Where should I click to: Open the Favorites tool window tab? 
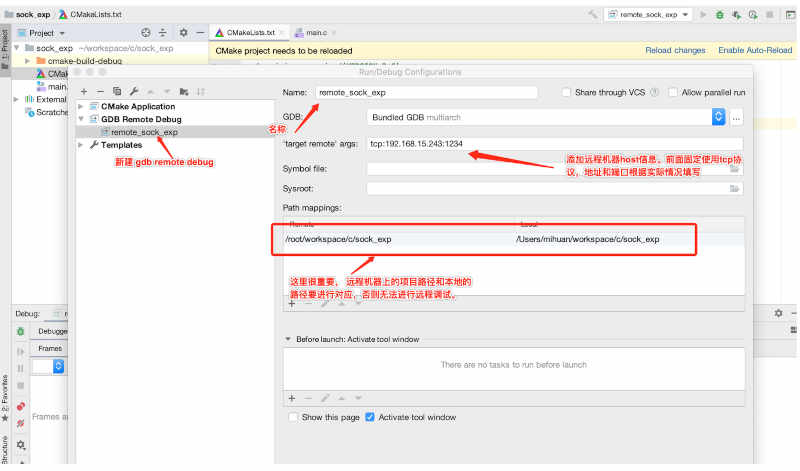click(x=5, y=399)
